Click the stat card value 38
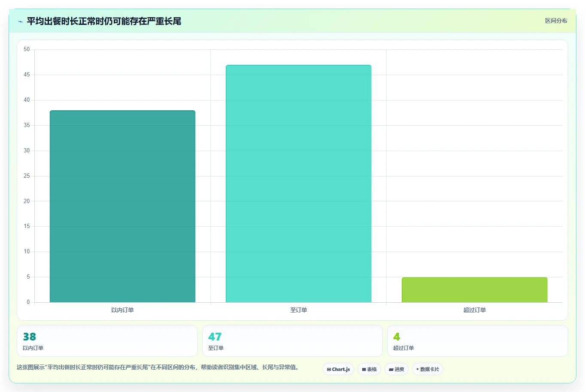This screenshot has height=392, width=585. coord(29,337)
